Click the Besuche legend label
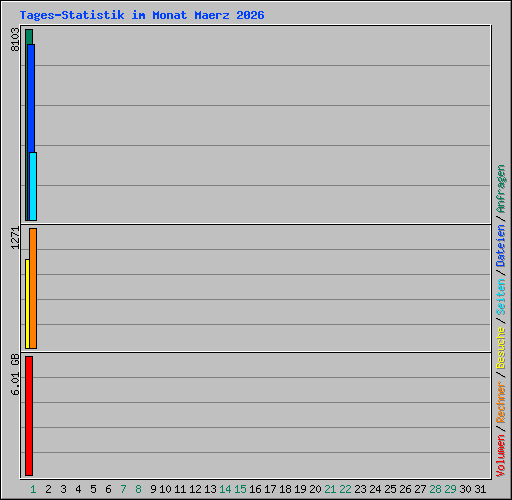The width and height of the screenshot is (512, 500). click(501, 348)
